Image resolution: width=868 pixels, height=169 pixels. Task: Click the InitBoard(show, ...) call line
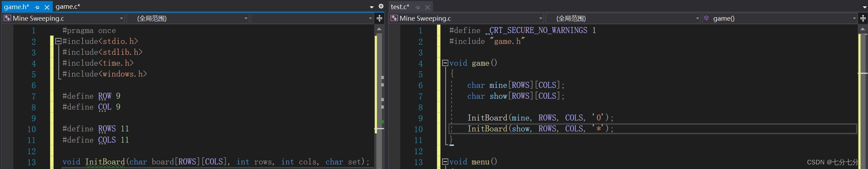tap(541, 129)
